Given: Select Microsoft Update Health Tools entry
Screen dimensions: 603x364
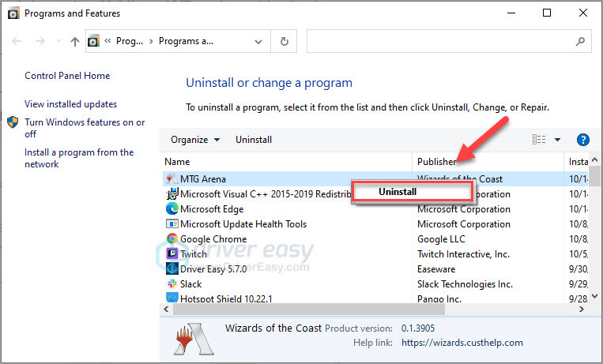Looking at the screenshot, I should [243, 224].
